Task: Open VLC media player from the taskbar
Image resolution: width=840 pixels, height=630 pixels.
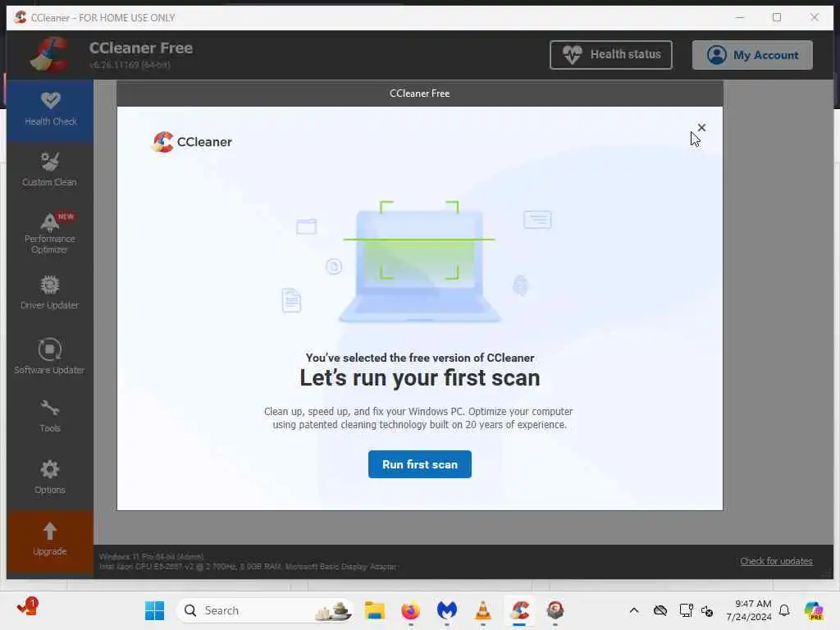Action: (482, 610)
